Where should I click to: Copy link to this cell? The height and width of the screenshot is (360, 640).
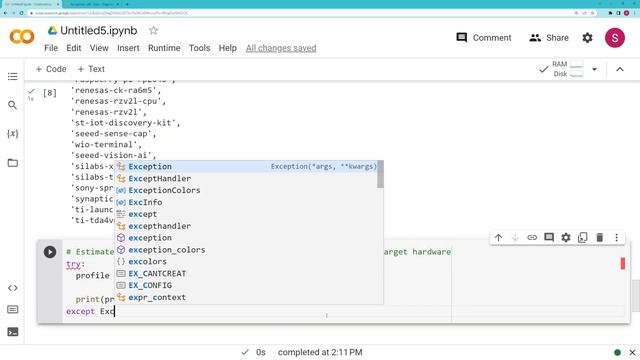tap(532, 238)
